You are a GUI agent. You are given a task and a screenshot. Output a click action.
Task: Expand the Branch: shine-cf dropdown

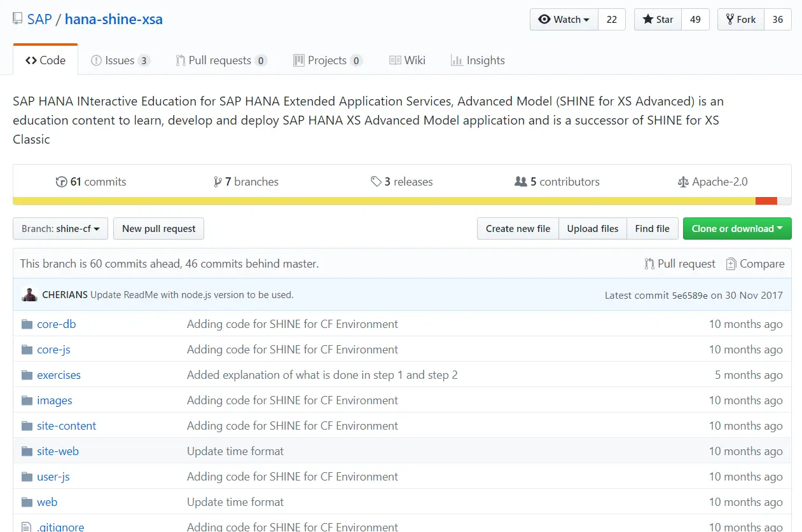click(60, 229)
